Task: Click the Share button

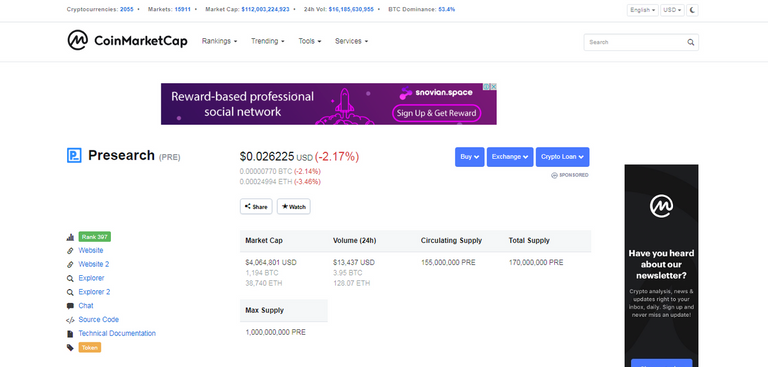Action: click(x=256, y=206)
